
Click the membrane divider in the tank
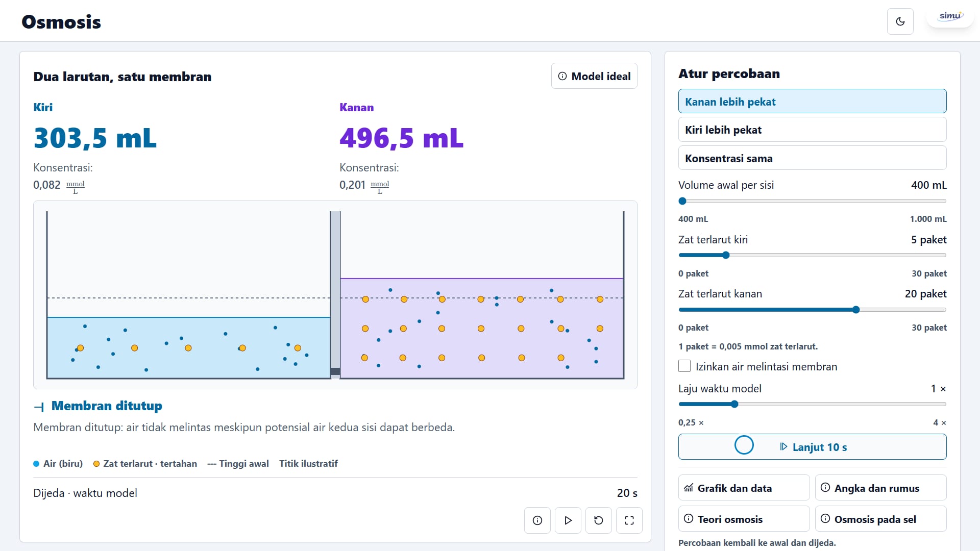tap(335, 295)
